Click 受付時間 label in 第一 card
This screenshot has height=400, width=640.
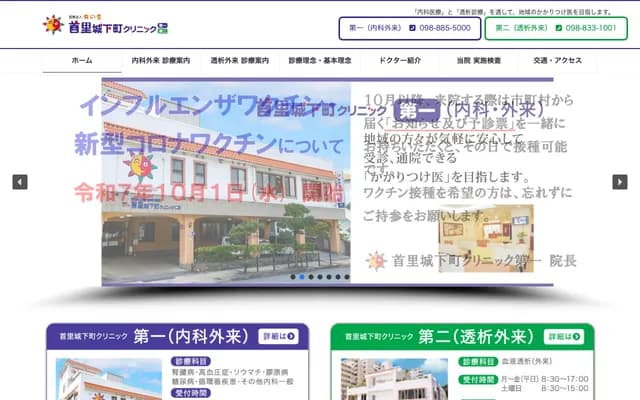(x=191, y=393)
